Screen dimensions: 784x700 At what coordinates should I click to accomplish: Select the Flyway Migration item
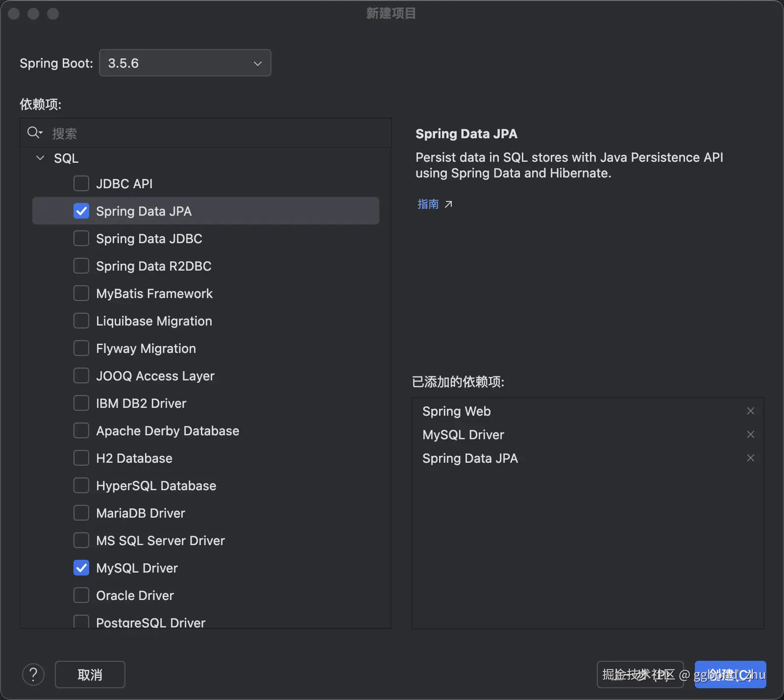coord(146,349)
